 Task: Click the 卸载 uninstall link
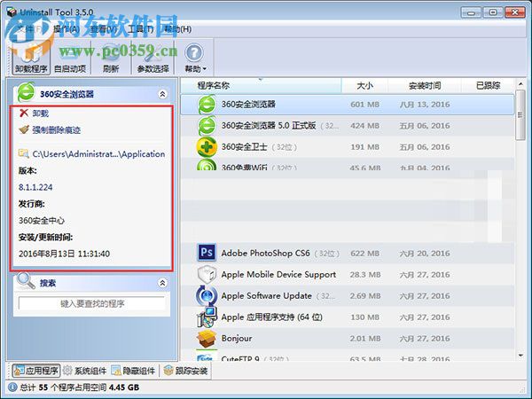pos(41,113)
